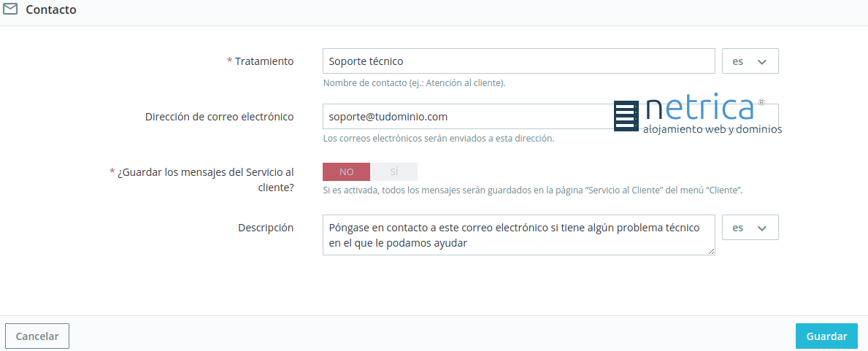Click the Guardar button
This screenshot has height=351, width=868.
[x=826, y=336]
